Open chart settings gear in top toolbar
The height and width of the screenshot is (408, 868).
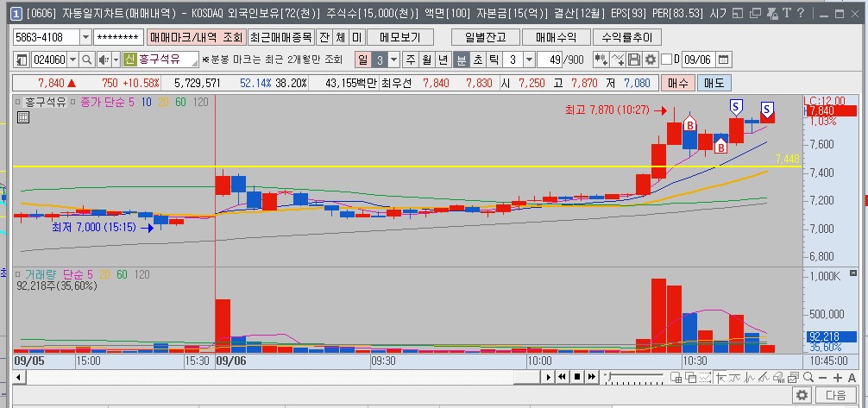651,60
